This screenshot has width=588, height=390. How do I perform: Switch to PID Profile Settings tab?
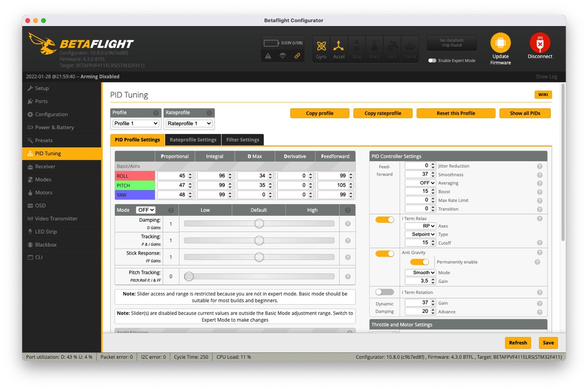(x=137, y=140)
